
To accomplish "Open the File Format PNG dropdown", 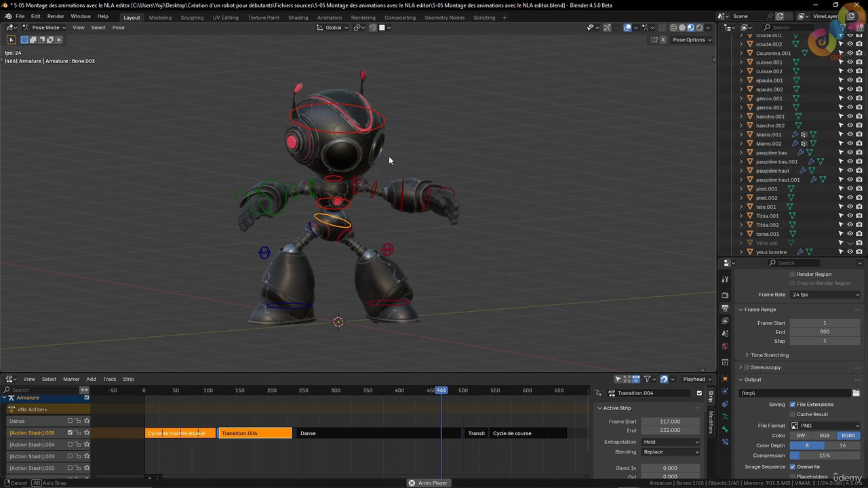I will coord(825,426).
